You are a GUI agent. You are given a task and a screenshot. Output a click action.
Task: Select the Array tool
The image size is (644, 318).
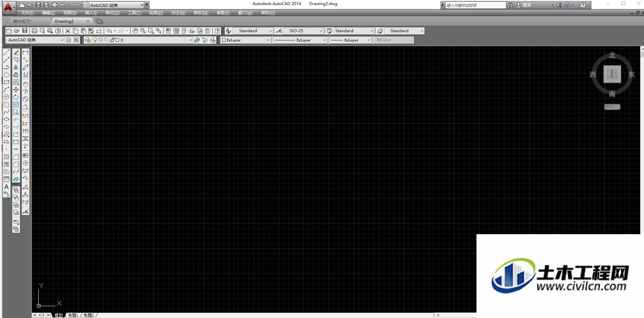click(16, 82)
